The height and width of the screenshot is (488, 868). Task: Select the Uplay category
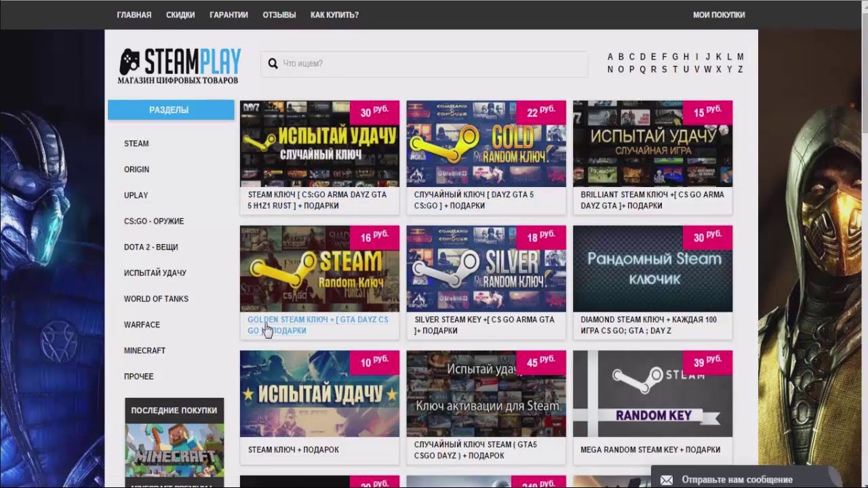tap(136, 195)
